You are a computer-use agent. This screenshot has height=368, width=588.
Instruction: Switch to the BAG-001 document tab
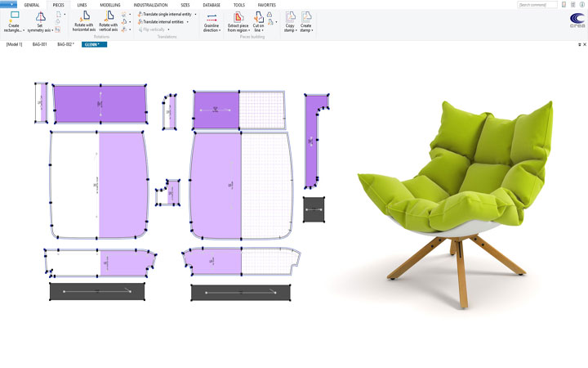coord(40,44)
